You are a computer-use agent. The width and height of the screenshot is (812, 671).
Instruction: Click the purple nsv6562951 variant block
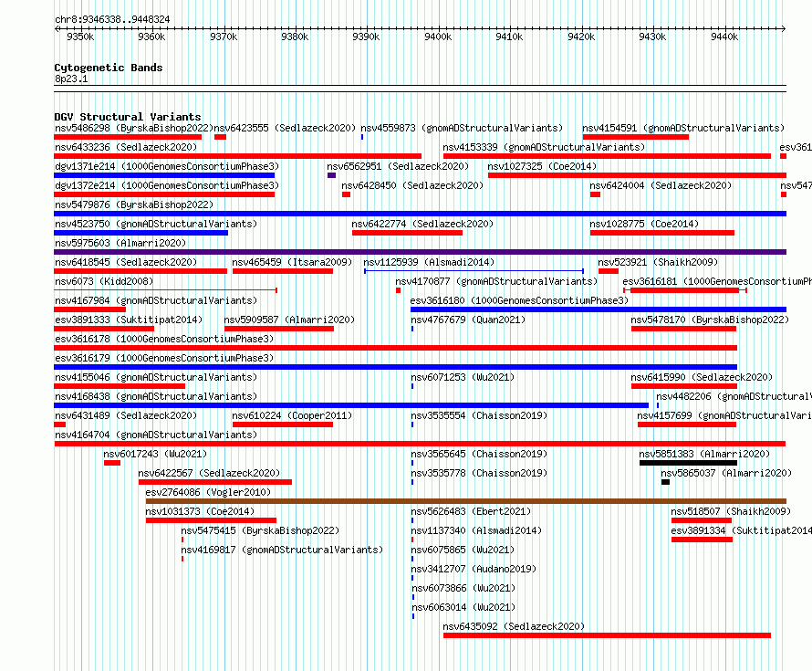[x=331, y=175]
